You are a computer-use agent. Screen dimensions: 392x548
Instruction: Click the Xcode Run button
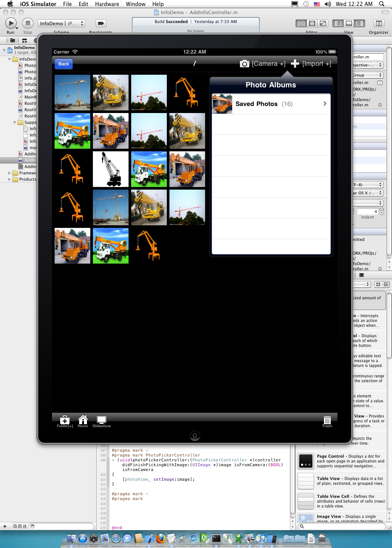[11, 23]
